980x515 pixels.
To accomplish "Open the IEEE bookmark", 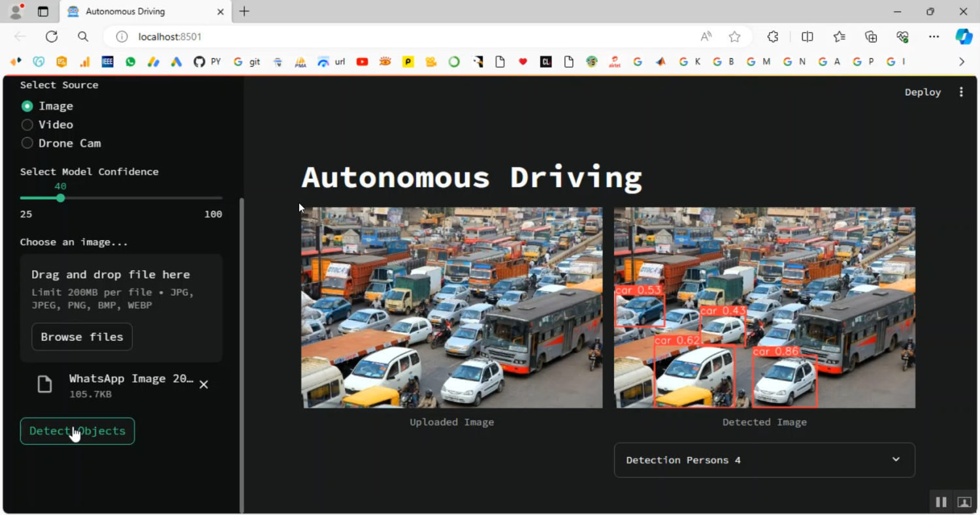I will coord(108,62).
